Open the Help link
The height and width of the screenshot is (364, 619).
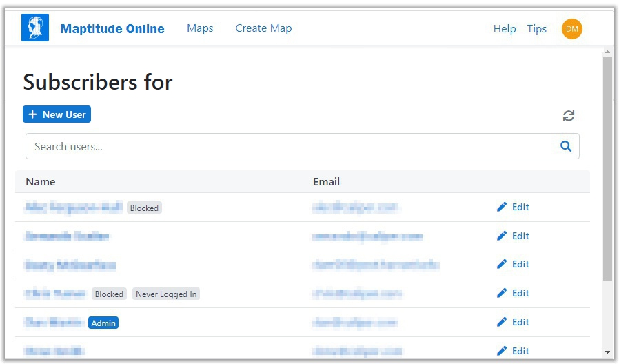coord(505,29)
